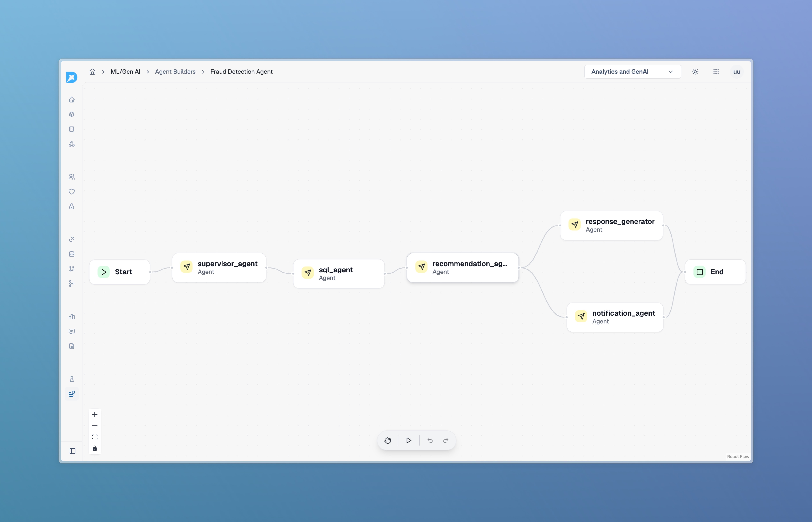Open the notebook icon in sidebar
The height and width of the screenshot is (522, 812).
[x=71, y=129]
